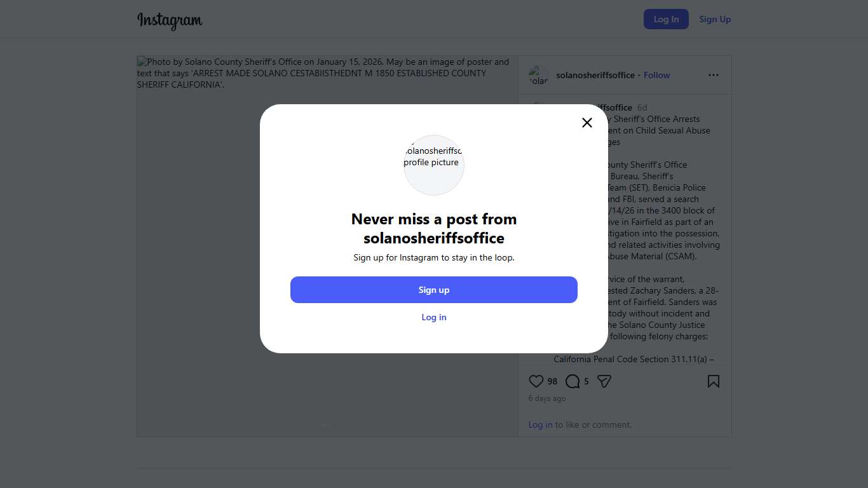Save the post with the bookmark icon

[714, 381]
